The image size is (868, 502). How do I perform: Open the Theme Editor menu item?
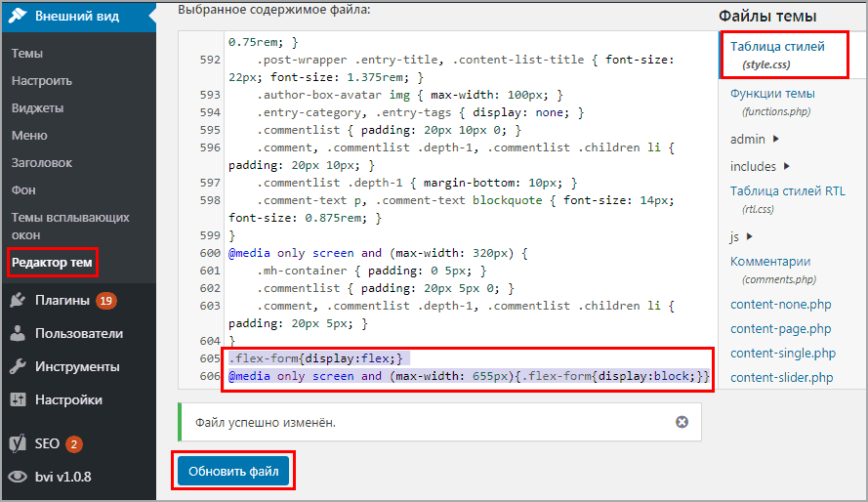tap(52, 263)
